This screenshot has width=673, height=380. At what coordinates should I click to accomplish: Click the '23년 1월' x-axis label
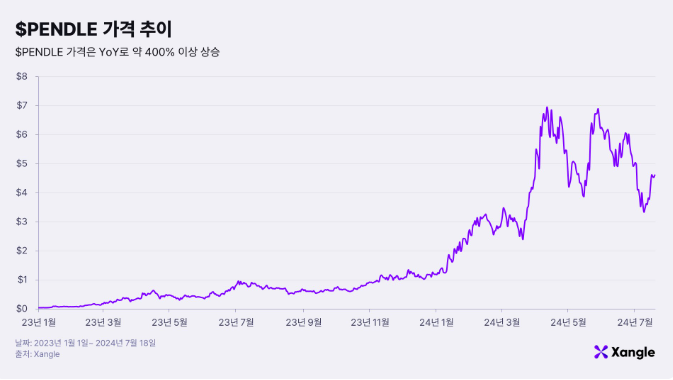click(x=38, y=322)
